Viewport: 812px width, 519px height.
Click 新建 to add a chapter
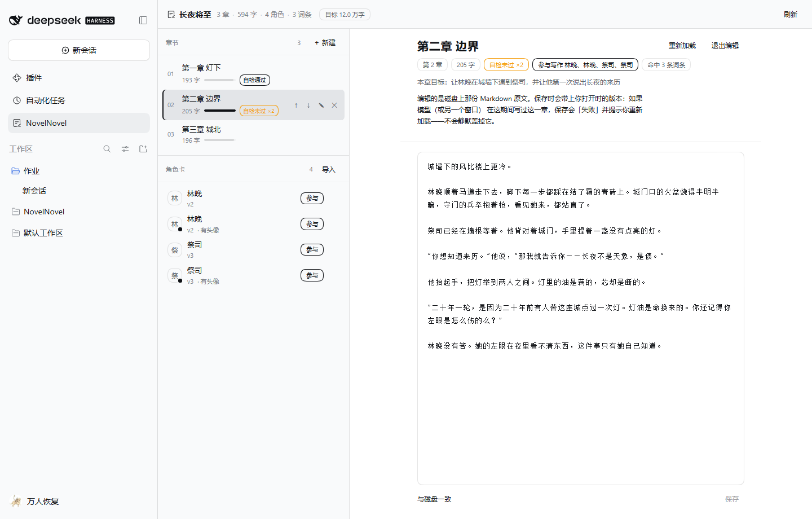pyautogui.click(x=325, y=43)
